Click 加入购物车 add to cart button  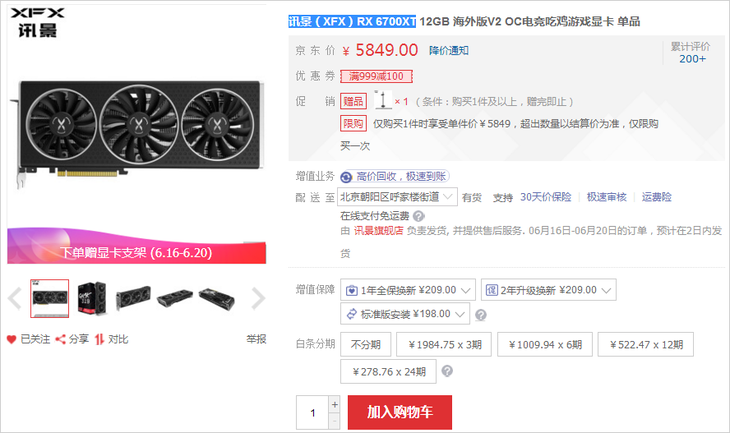click(399, 412)
